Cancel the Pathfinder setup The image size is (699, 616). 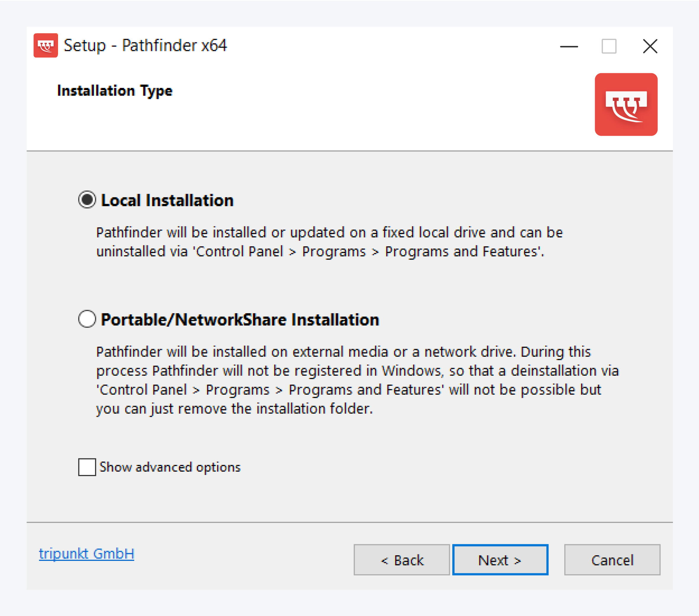(x=612, y=560)
